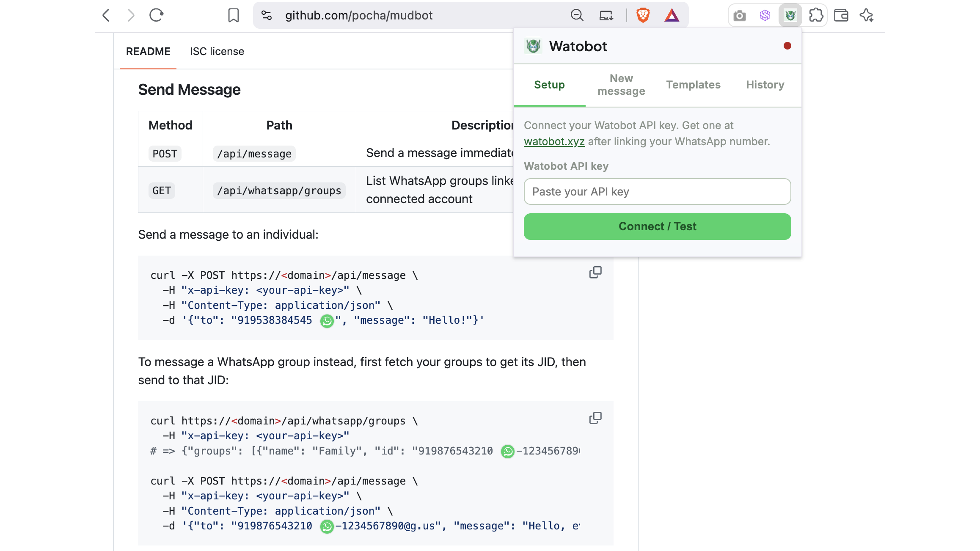Screen dimensions: 980x551
Task: Click the Send Message heading
Action: pyautogui.click(x=189, y=90)
